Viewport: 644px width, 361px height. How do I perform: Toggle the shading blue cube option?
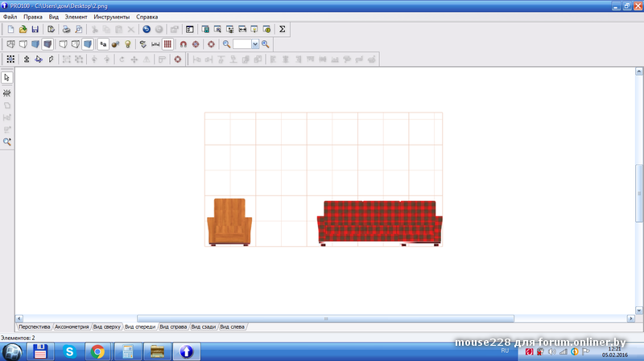point(88,44)
